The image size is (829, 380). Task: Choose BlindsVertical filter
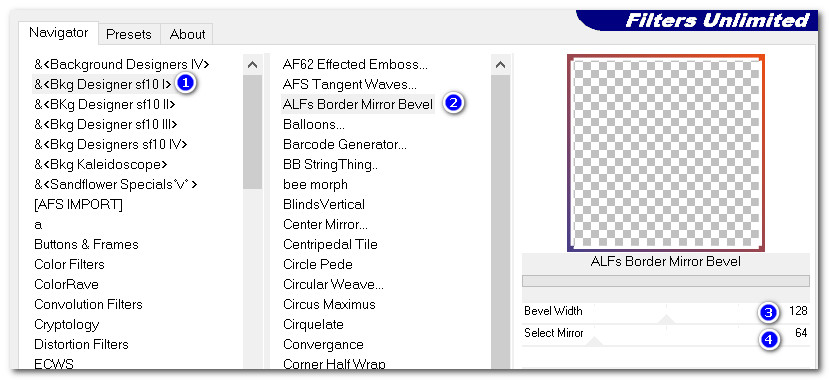[x=324, y=205]
